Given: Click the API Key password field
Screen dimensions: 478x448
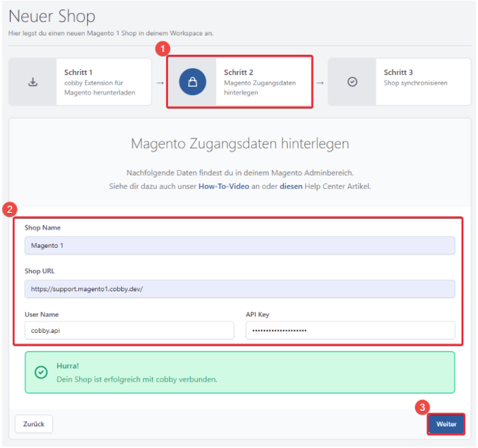Looking at the screenshot, I should pyautogui.click(x=350, y=330).
